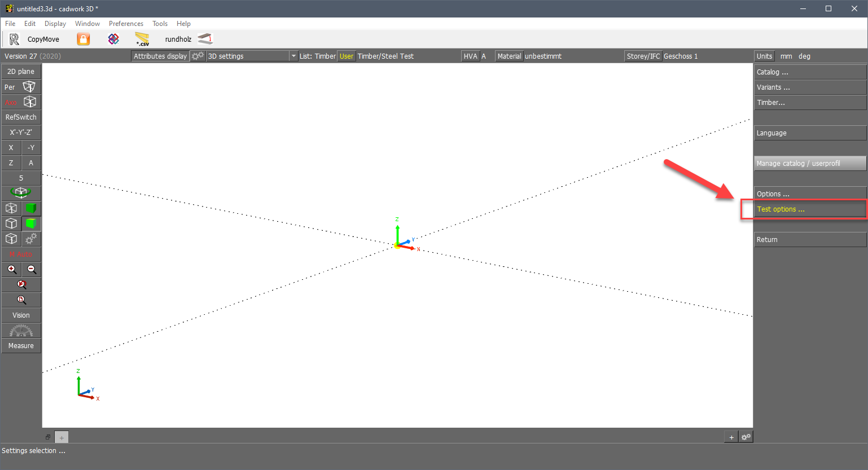This screenshot has width=868, height=470.
Task: Switch attribute list to User mode
Action: point(346,56)
